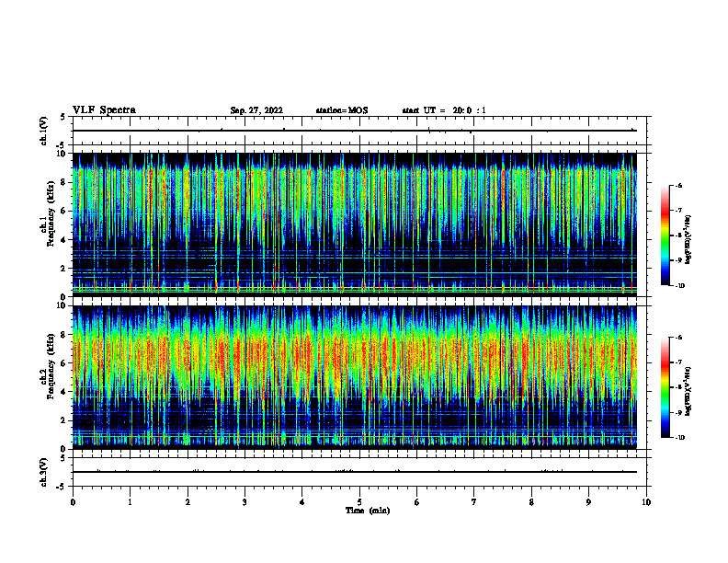
Task: Click the ch.1 spectrogram panel
Action: click(355, 224)
